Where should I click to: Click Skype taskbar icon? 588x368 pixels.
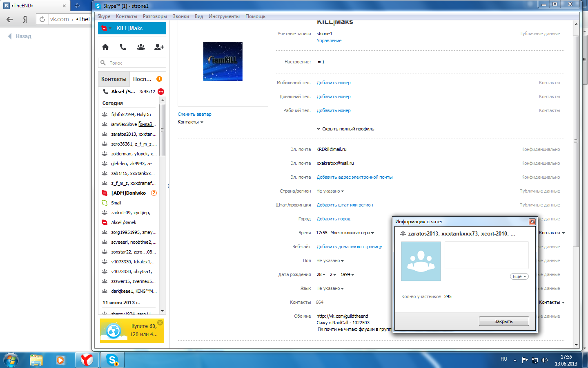[112, 360]
